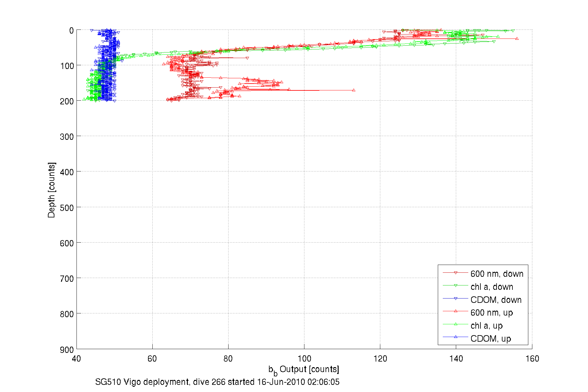This screenshot has height=392, width=588.
Task: Click x-axis tick label 140
Action: [456, 359]
